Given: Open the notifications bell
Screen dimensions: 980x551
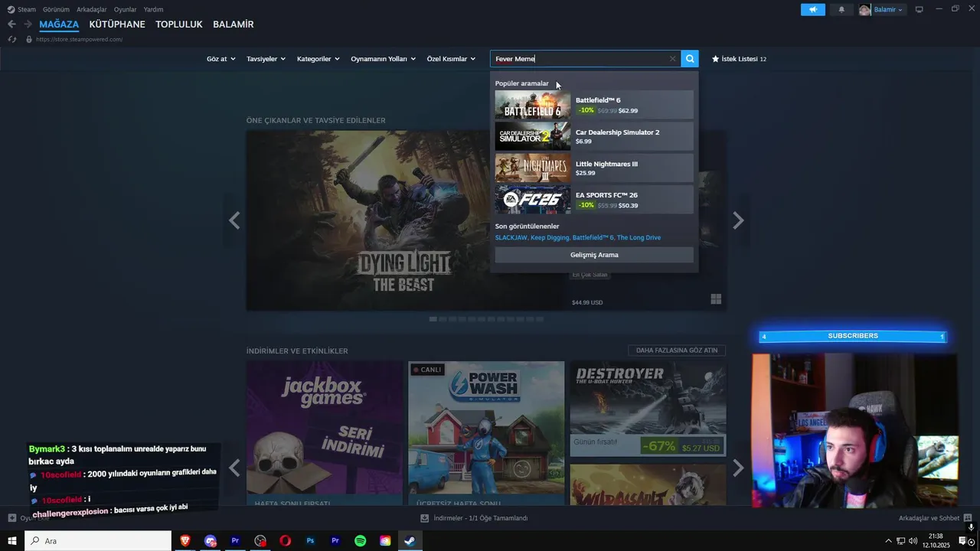Looking at the screenshot, I should click(x=842, y=10).
